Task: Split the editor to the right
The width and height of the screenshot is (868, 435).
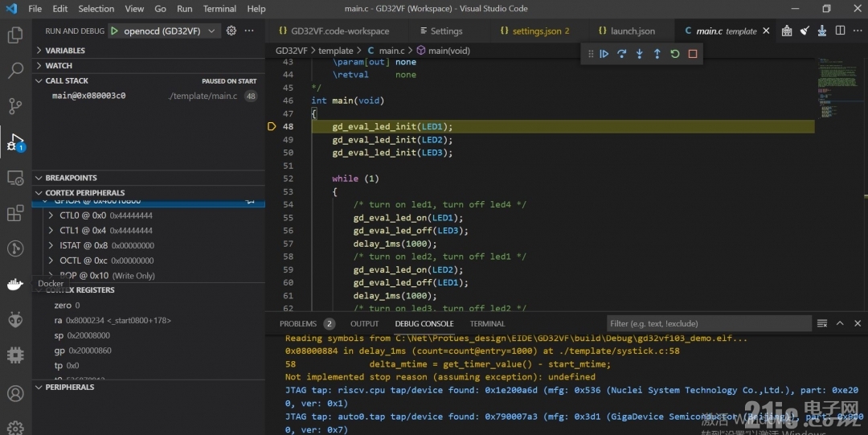Action: [841, 31]
